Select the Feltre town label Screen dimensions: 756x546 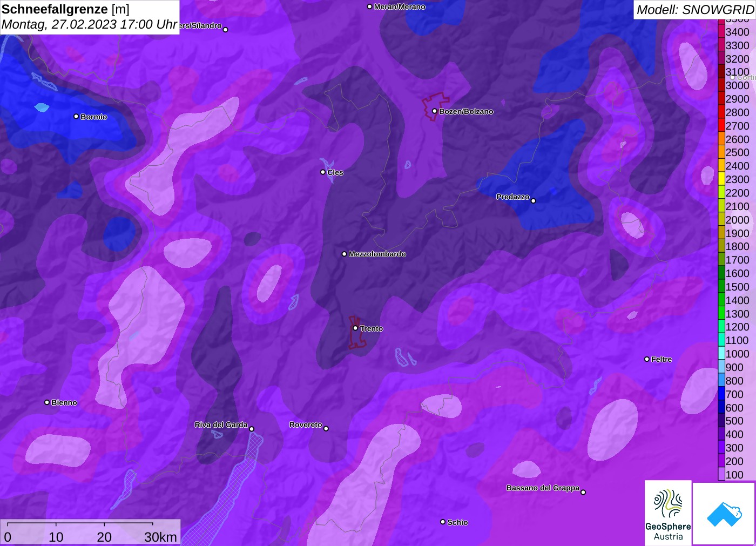[661, 359]
